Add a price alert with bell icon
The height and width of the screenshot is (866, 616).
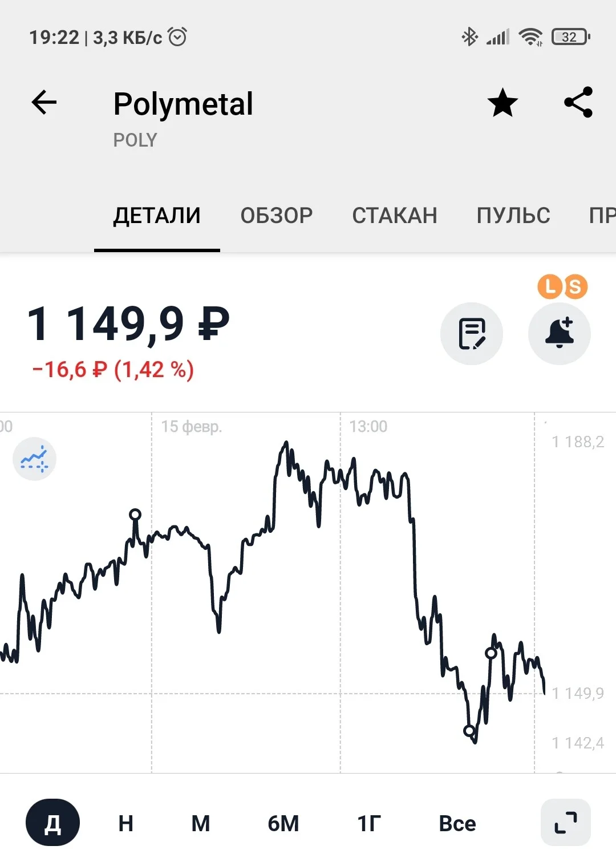click(560, 334)
